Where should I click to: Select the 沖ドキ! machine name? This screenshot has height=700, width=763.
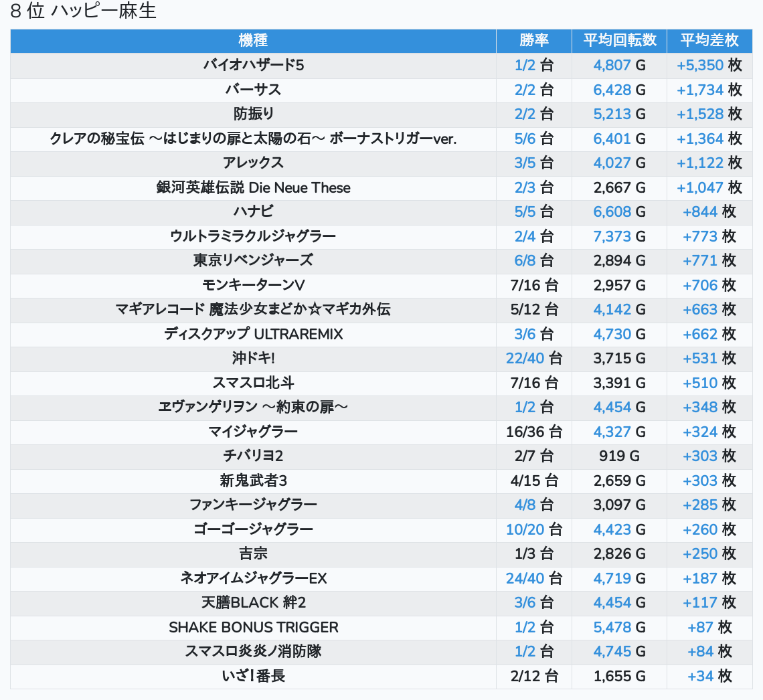(x=253, y=359)
